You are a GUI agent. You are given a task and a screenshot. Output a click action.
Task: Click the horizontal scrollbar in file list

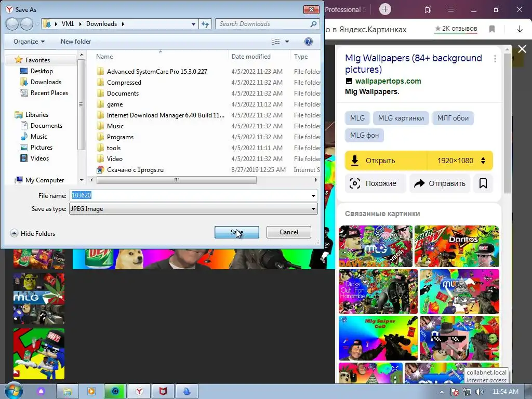(177, 180)
